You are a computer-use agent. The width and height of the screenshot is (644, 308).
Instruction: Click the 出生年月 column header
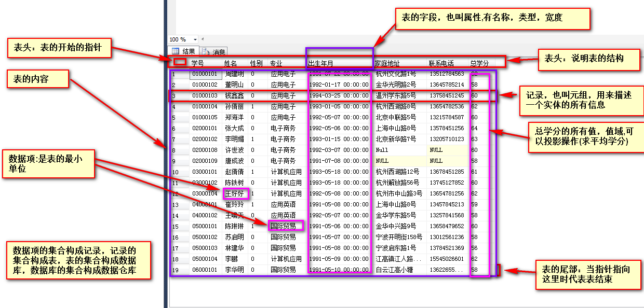pos(321,63)
